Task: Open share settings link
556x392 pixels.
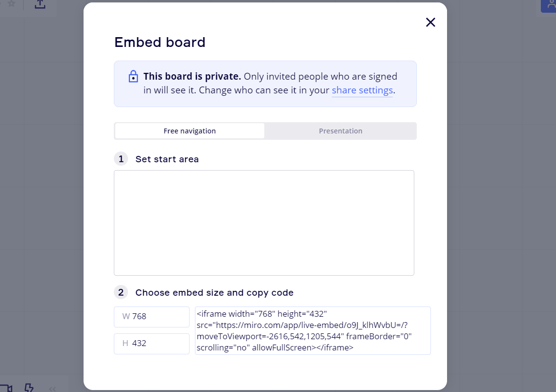Action: pyautogui.click(x=362, y=90)
